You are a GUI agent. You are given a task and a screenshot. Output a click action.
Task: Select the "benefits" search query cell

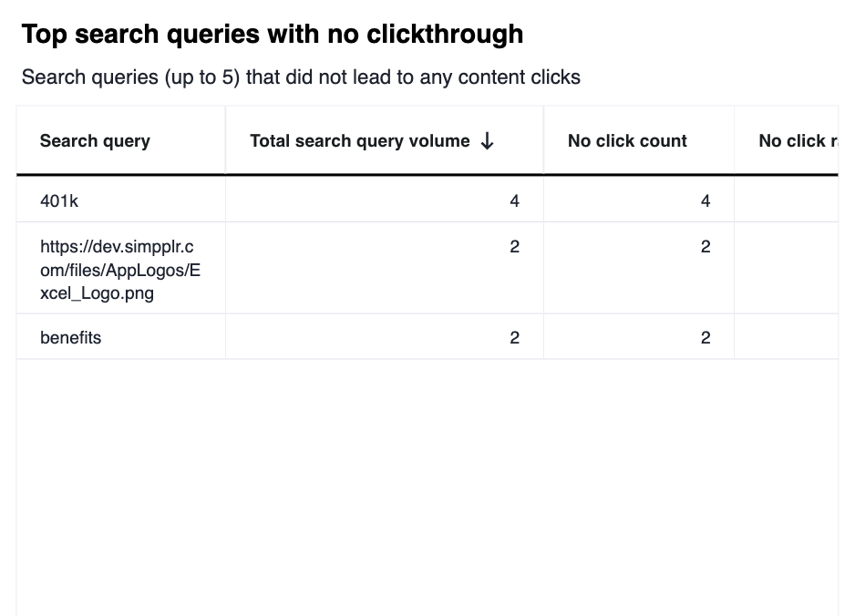coord(70,338)
